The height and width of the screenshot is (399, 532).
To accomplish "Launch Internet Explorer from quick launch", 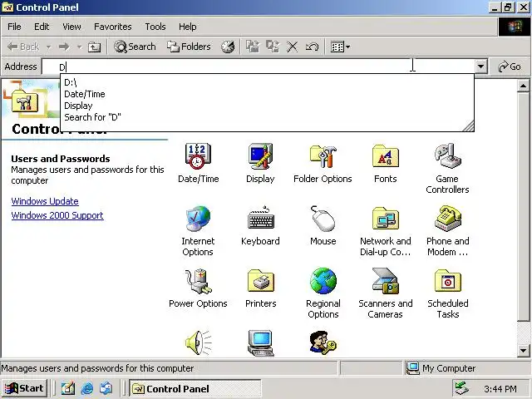I will pyautogui.click(x=87, y=388).
